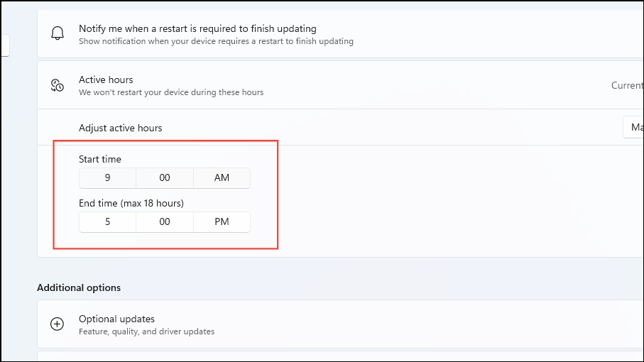Click the PM period selector for End time

pyautogui.click(x=222, y=221)
